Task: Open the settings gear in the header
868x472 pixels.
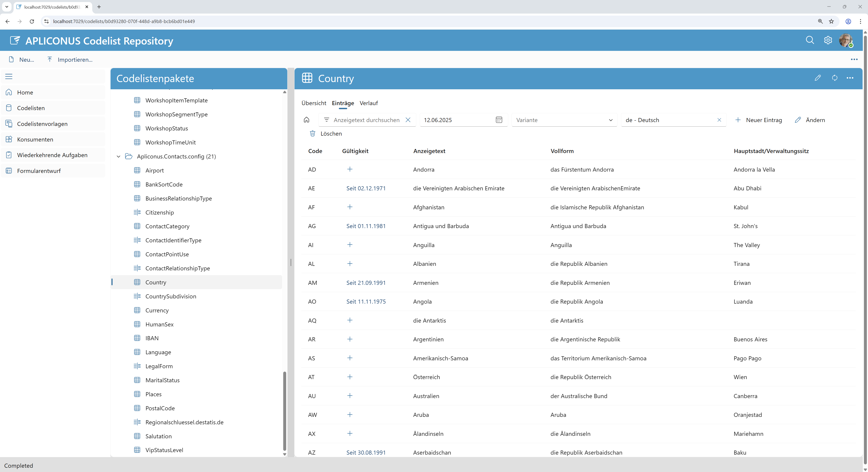Action: (x=828, y=40)
